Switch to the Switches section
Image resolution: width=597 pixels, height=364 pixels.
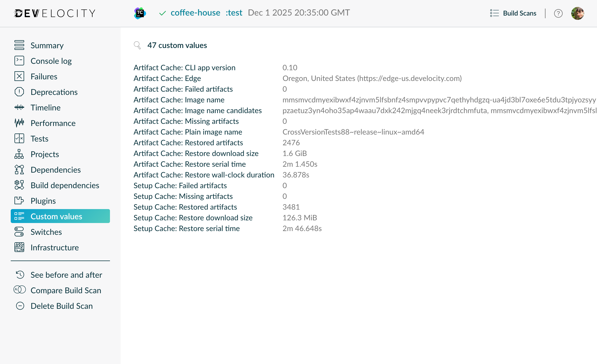point(46,232)
